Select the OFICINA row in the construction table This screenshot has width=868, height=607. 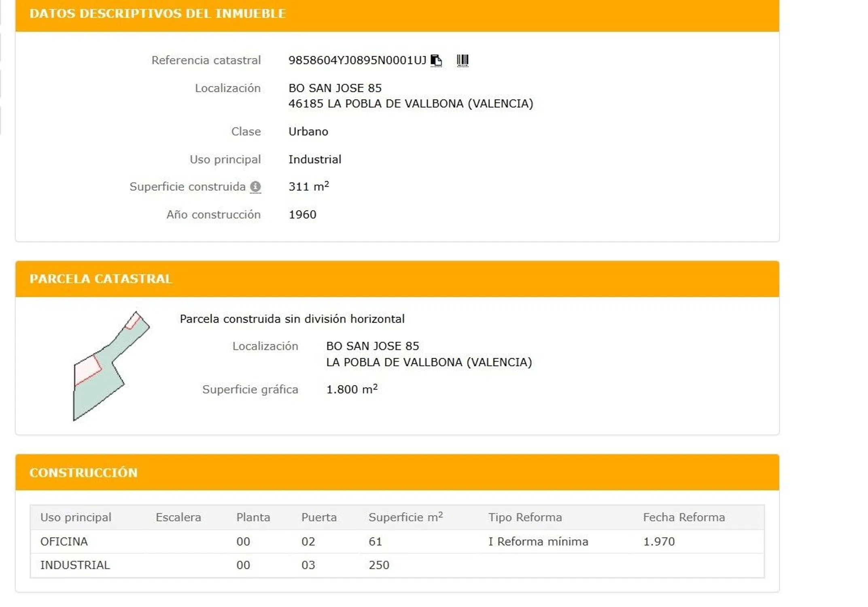tap(64, 541)
